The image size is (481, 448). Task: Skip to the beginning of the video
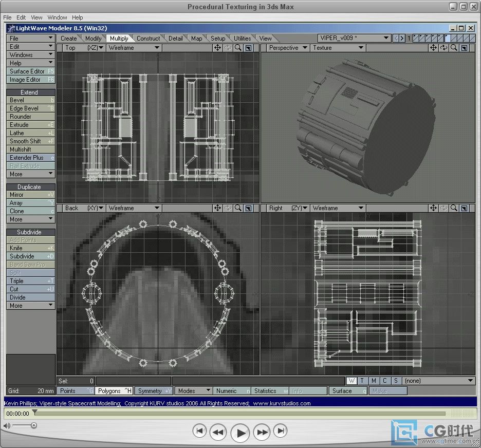[x=199, y=431]
